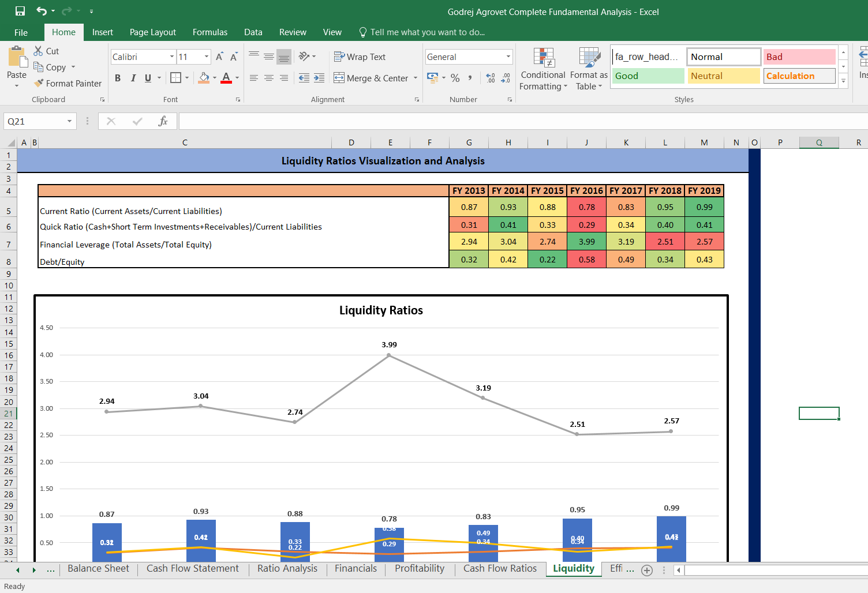The height and width of the screenshot is (593, 868).
Task: Expand the Paste options arrow
Action: pos(17,86)
